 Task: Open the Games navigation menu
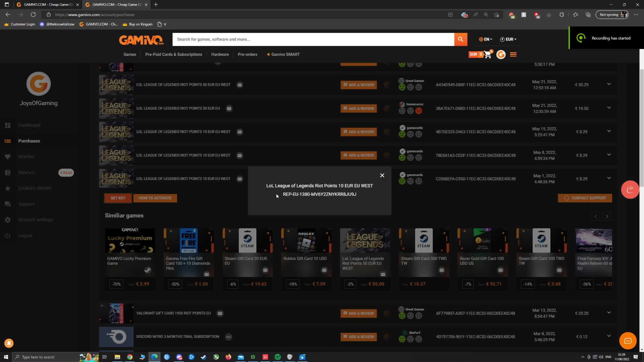130,54
